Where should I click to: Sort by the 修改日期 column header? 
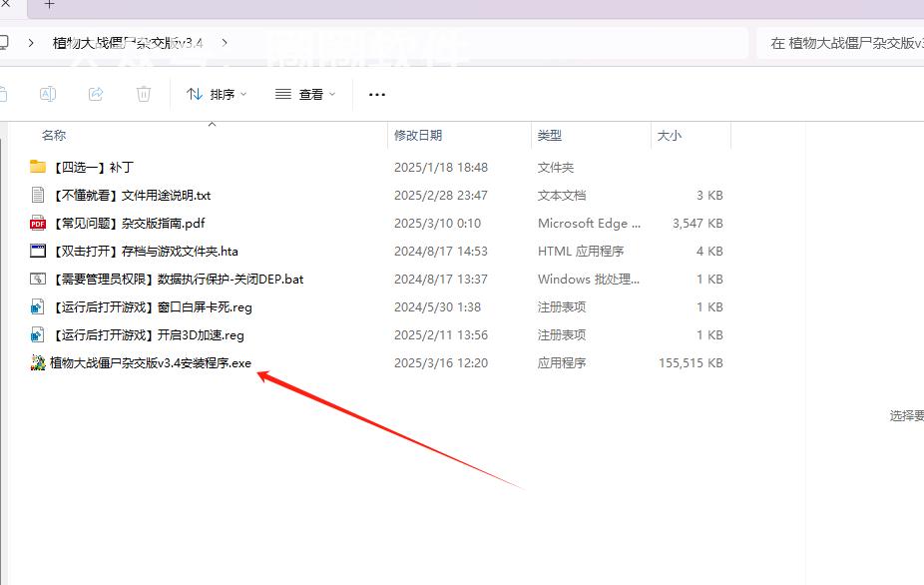click(x=418, y=135)
